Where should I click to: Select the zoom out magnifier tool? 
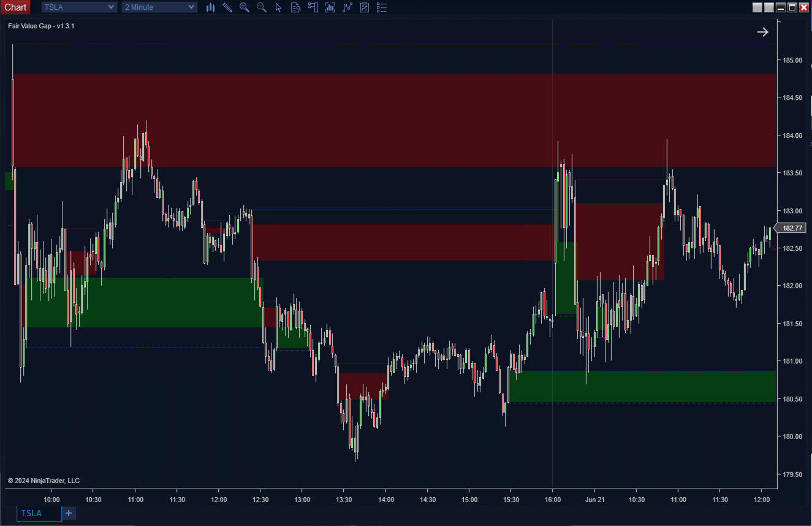pos(262,7)
